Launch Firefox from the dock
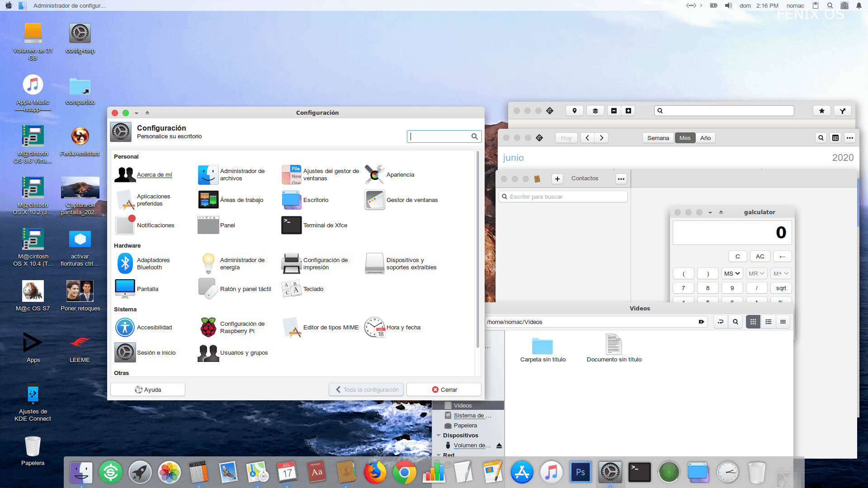This screenshot has width=868, height=488. click(x=376, y=473)
